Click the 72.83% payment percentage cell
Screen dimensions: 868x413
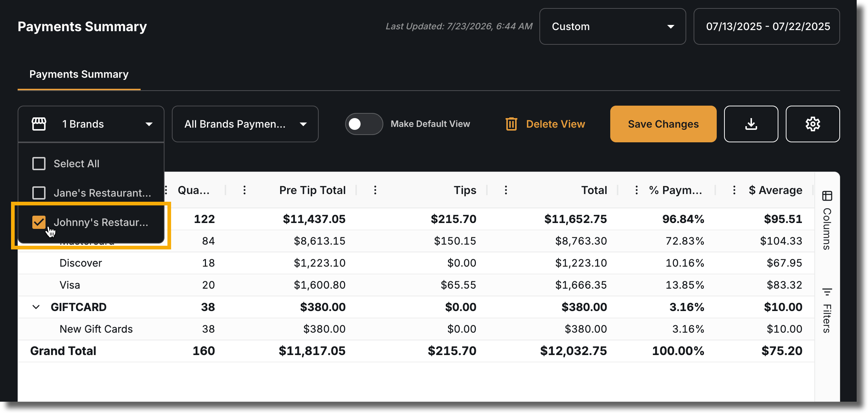tap(685, 241)
